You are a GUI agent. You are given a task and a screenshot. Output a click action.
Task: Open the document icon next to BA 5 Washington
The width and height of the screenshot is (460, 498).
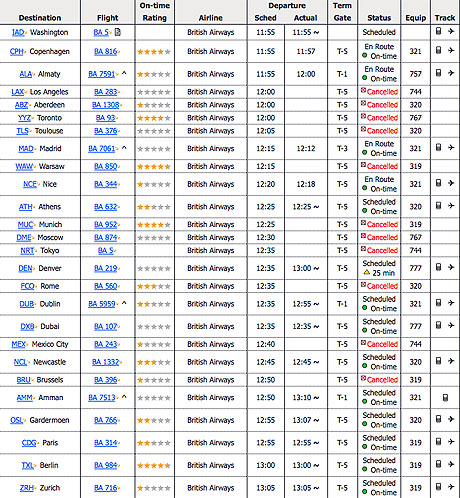pos(118,32)
